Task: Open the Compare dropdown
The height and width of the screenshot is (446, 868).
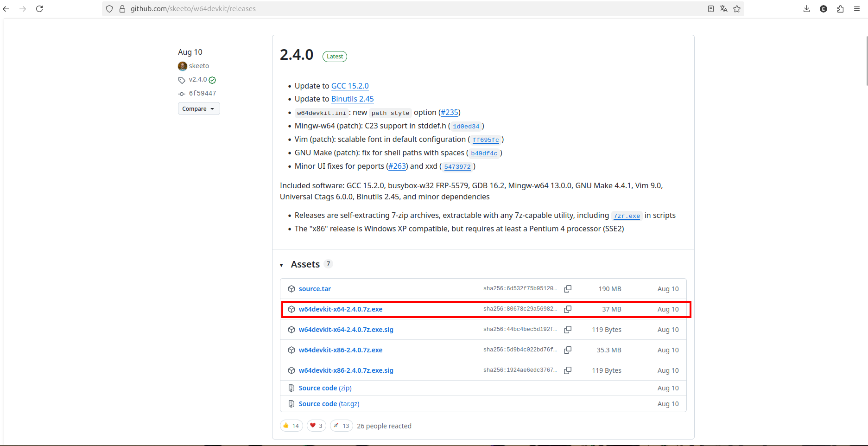Action: point(198,108)
